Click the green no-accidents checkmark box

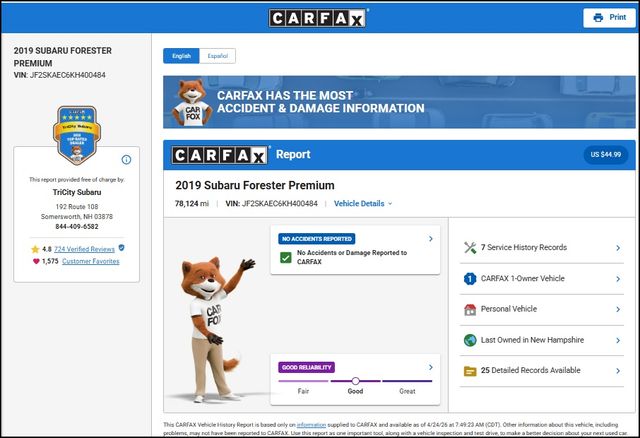coord(286,258)
